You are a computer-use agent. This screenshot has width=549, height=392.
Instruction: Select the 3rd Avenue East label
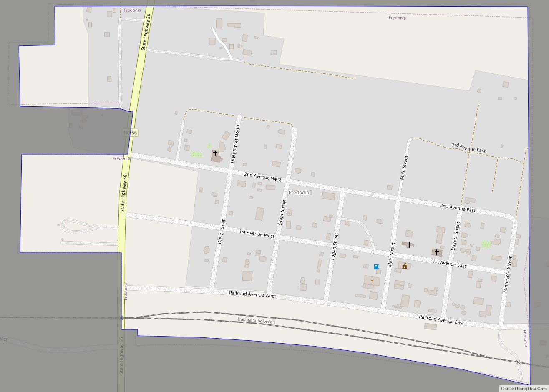(x=468, y=148)
